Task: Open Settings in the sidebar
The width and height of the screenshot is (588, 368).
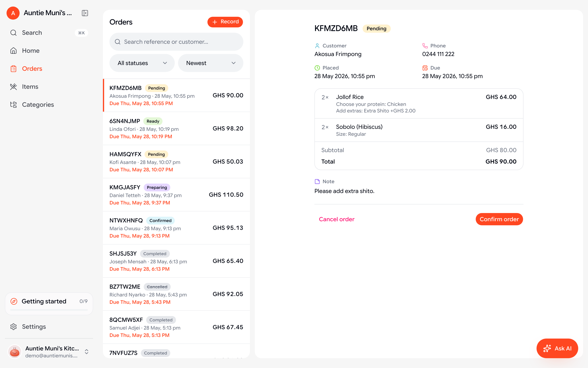Action: pos(49,327)
